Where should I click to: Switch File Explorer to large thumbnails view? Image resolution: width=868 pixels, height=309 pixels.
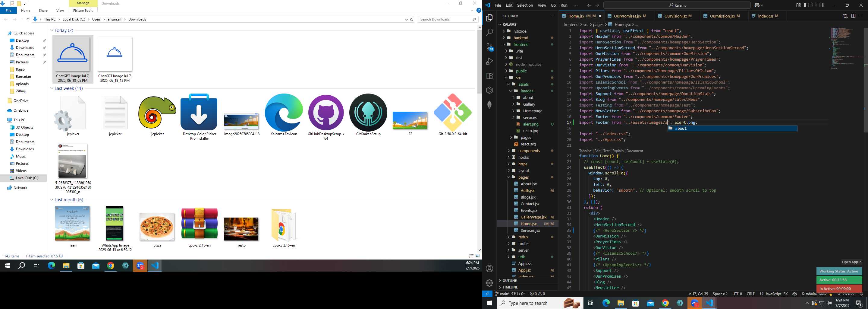tap(478, 256)
